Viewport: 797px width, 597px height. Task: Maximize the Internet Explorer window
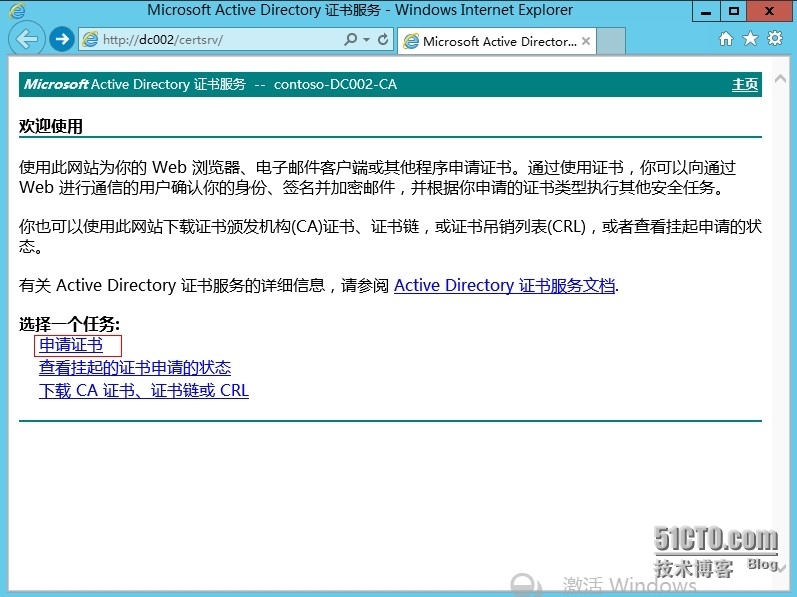click(733, 11)
